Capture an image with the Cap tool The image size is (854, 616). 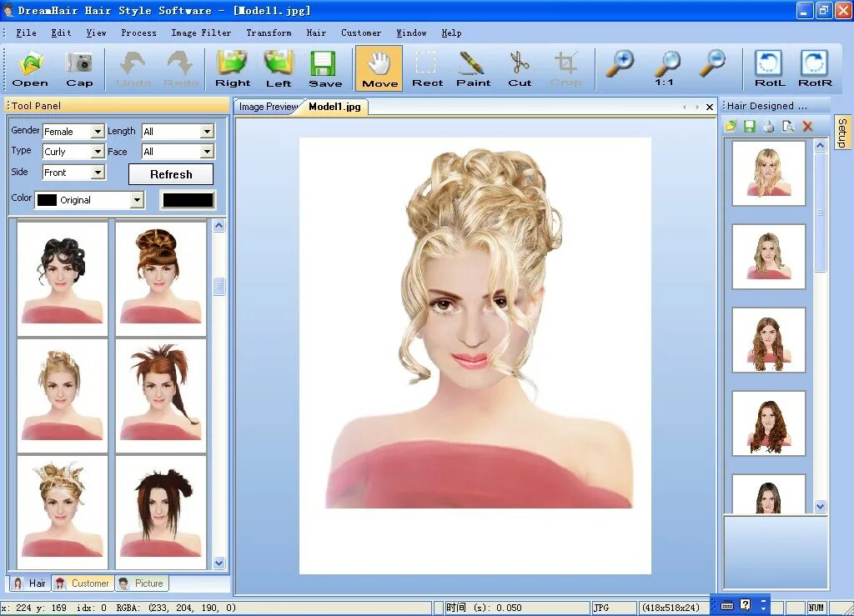(x=79, y=68)
